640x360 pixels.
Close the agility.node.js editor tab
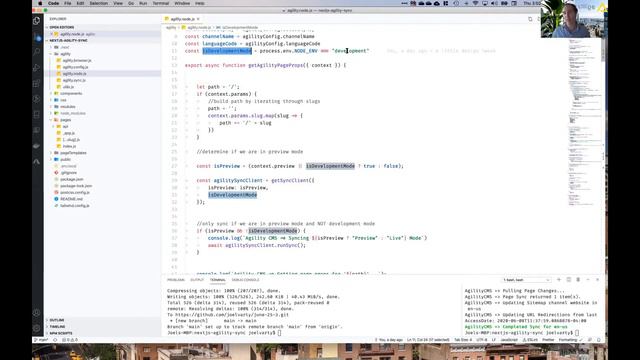[x=198, y=19]
